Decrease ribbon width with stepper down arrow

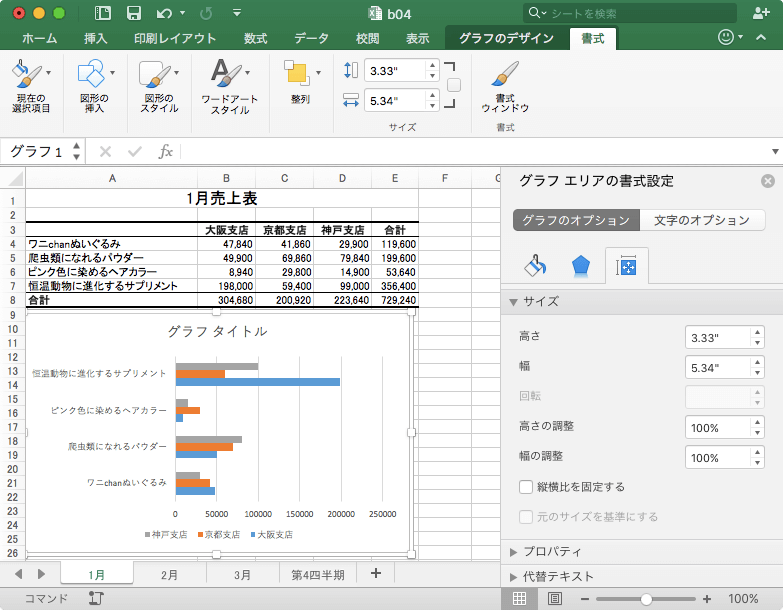(x=432, y=106)
